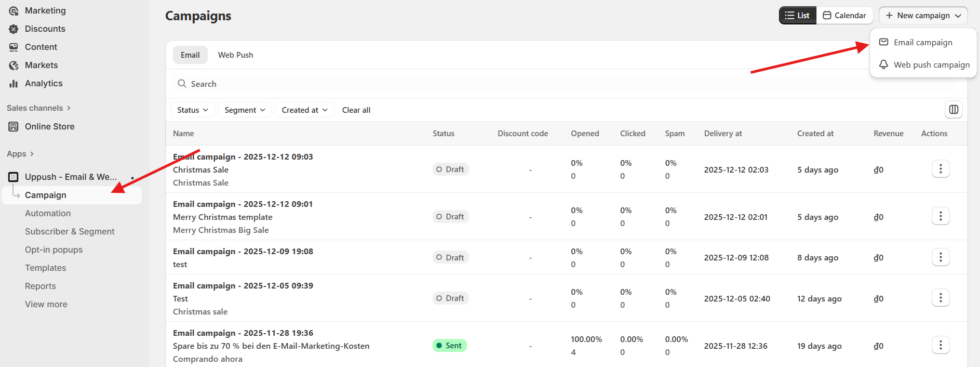Screen dimensions: 980x367
Task: Toggle the New campaign dropdown button
Action: (923, 16)
